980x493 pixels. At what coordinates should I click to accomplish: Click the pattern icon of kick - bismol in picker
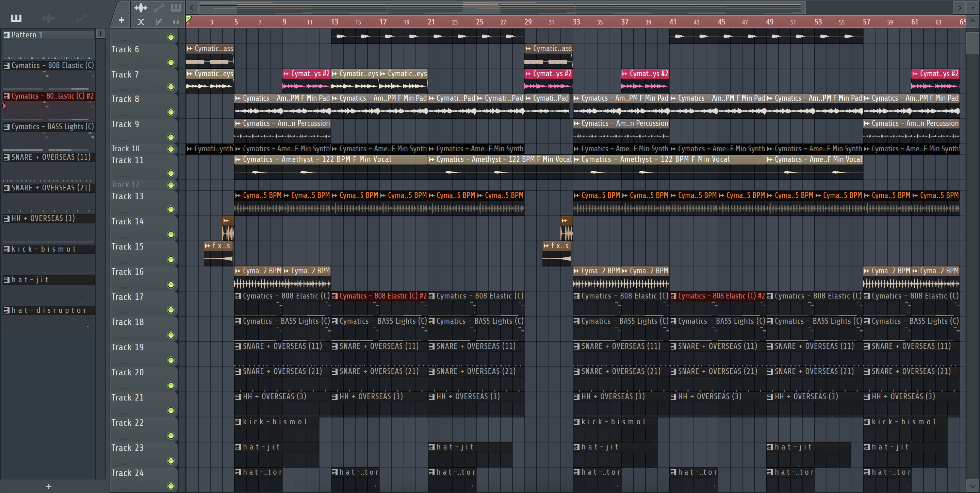click(x=6, y=249)
